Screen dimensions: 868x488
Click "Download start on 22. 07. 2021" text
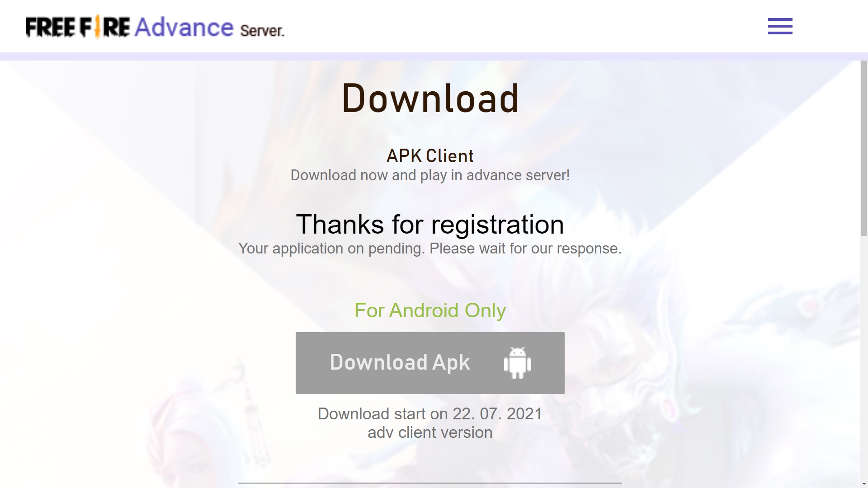pos(430,414)
